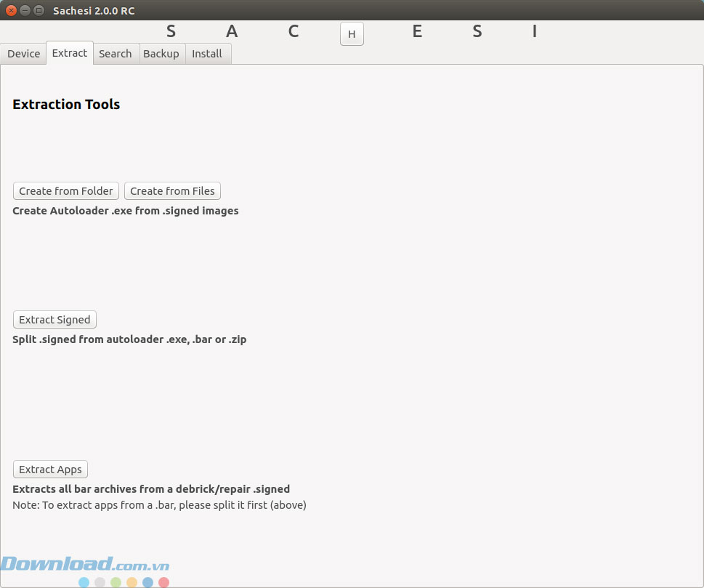Click the letter C in the header
Screen dimensions: 704x588
click(x=294, y=31)
